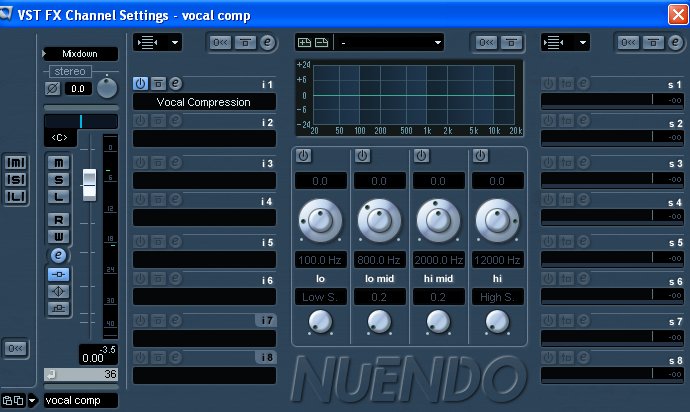Viewport: 690px width, 412px height.
Task: Remove EQ preset icon
Action: tap(322, 42)
